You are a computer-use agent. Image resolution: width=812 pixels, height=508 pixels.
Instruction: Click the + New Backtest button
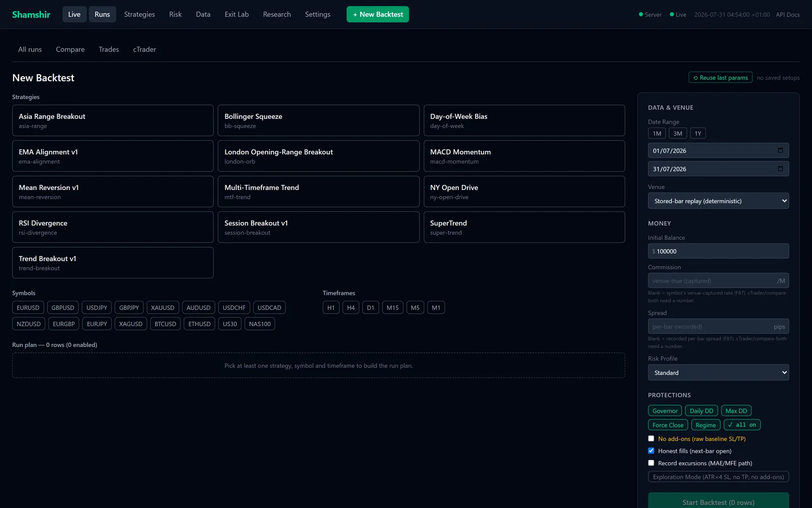378,14
